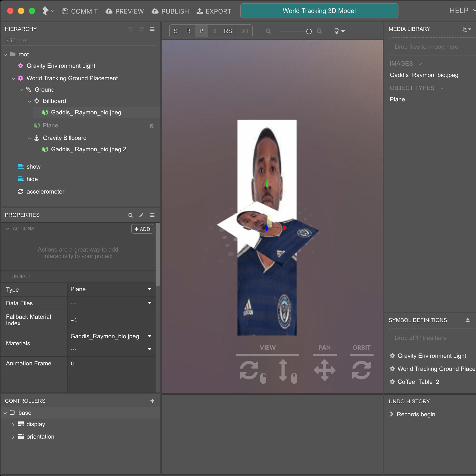
Task: Enable RS mode in the viewport toolbar
Action: click(x=228, y=31)
